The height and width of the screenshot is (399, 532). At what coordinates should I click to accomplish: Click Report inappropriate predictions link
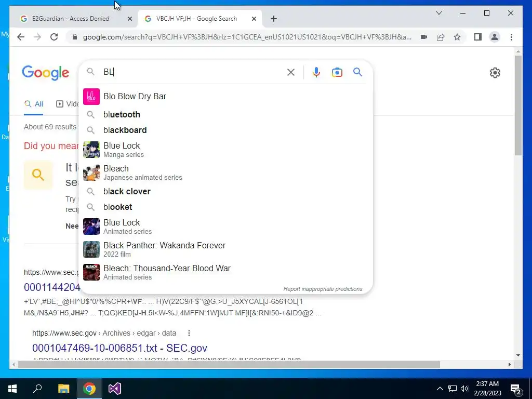[323, 289]
